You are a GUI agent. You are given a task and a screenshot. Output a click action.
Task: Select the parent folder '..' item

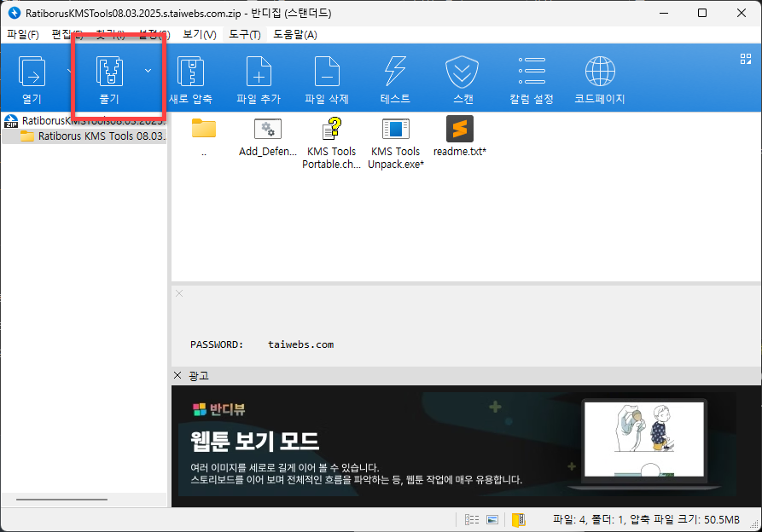204,137
